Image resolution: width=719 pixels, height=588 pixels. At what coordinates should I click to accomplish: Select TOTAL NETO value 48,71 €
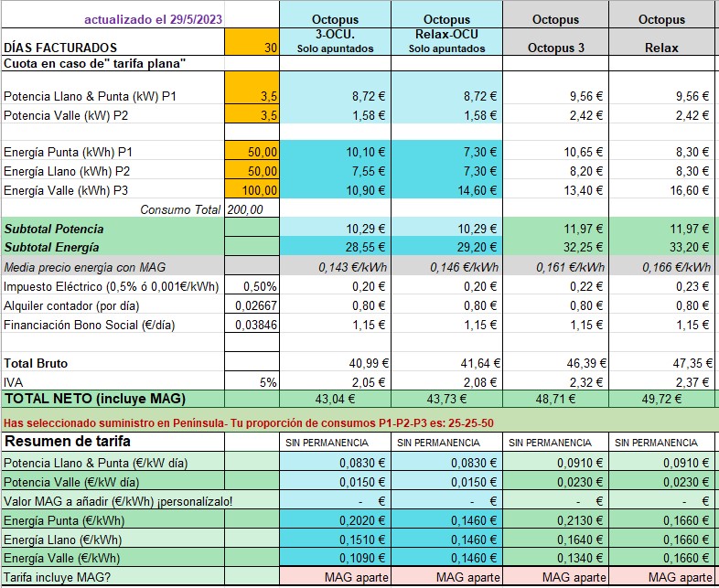(556, 399)
